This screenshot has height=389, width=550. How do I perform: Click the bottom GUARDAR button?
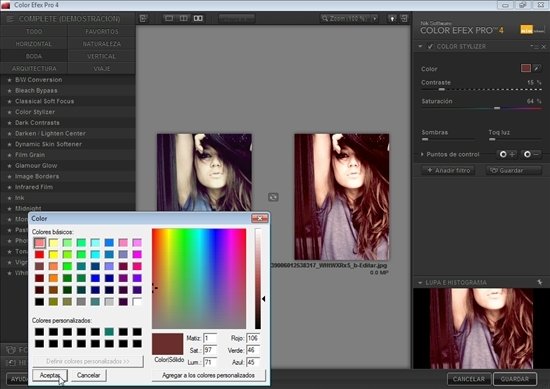515,379
